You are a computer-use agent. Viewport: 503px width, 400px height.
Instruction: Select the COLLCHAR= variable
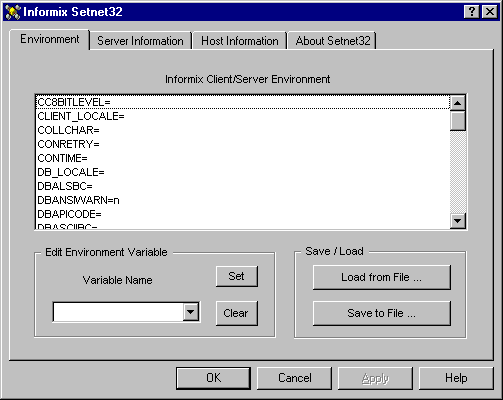(243, 130)
